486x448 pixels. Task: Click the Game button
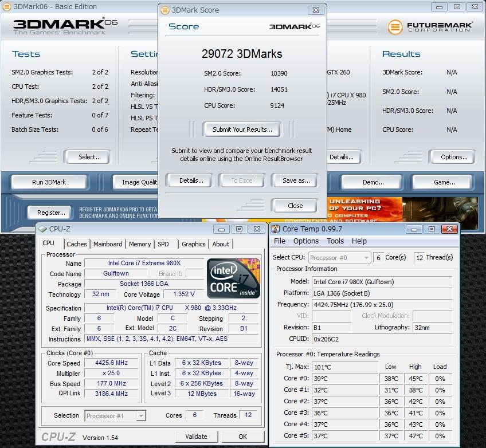tap(444, 182)
